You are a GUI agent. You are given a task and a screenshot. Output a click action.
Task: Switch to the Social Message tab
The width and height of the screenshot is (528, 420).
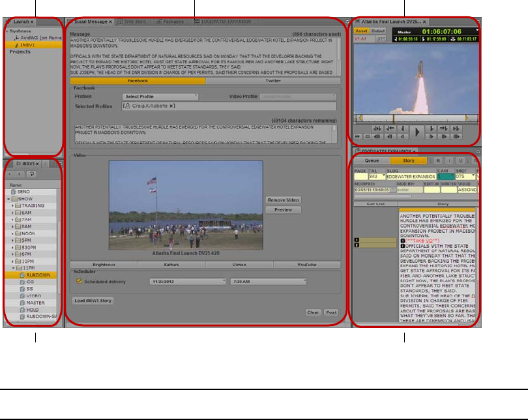pyautogui.click(x=91, y=22)
